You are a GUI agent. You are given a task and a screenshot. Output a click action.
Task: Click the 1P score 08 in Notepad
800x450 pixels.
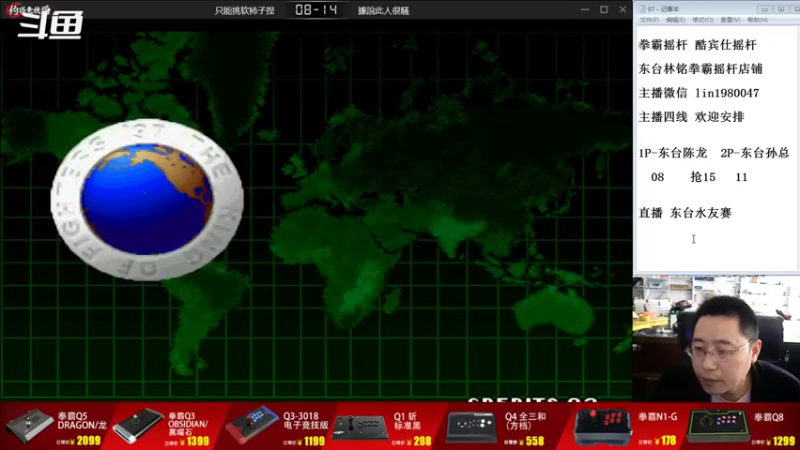point(658,177)
